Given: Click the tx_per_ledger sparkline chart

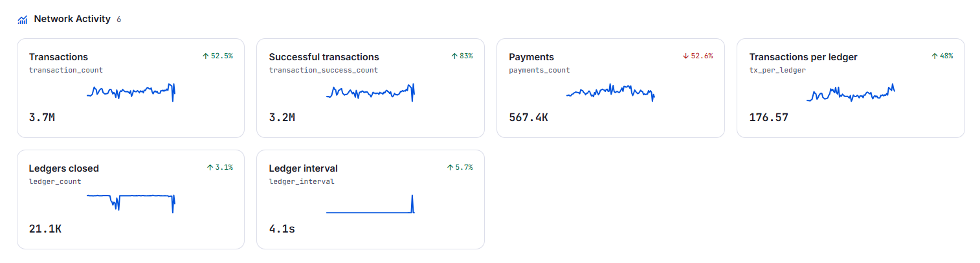Looking at the screenshot, I should 851,93.
